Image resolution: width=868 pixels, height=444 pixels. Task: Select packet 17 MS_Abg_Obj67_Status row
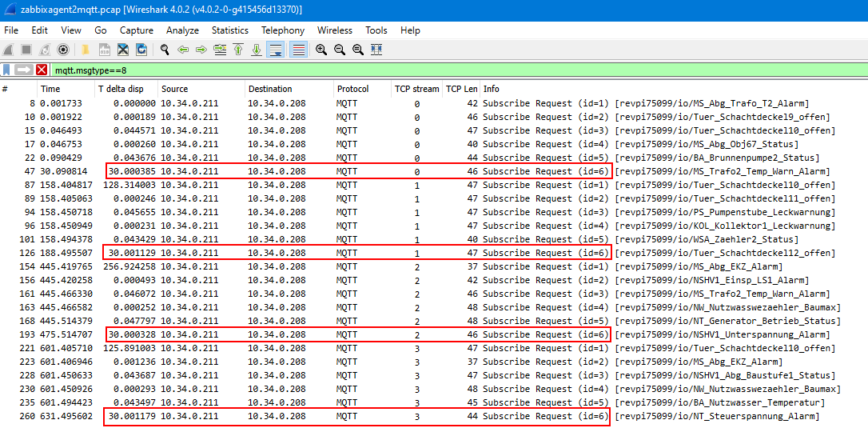pyautogui.click(x=434, y=144)
